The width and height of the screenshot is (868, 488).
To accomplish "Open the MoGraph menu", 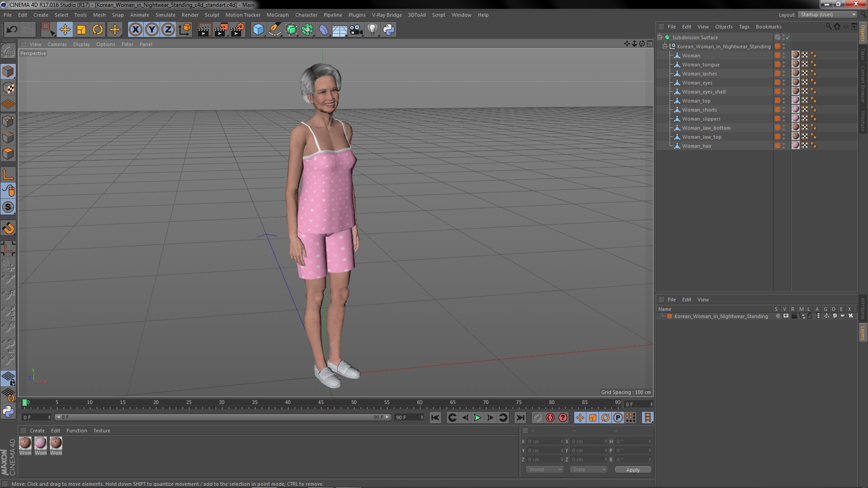I will (x=277, y=15).
